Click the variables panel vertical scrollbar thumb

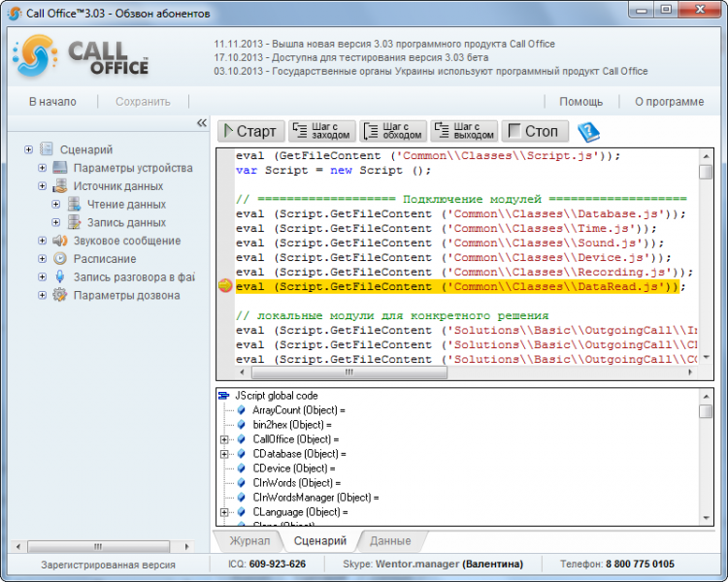tap(706, 411)
